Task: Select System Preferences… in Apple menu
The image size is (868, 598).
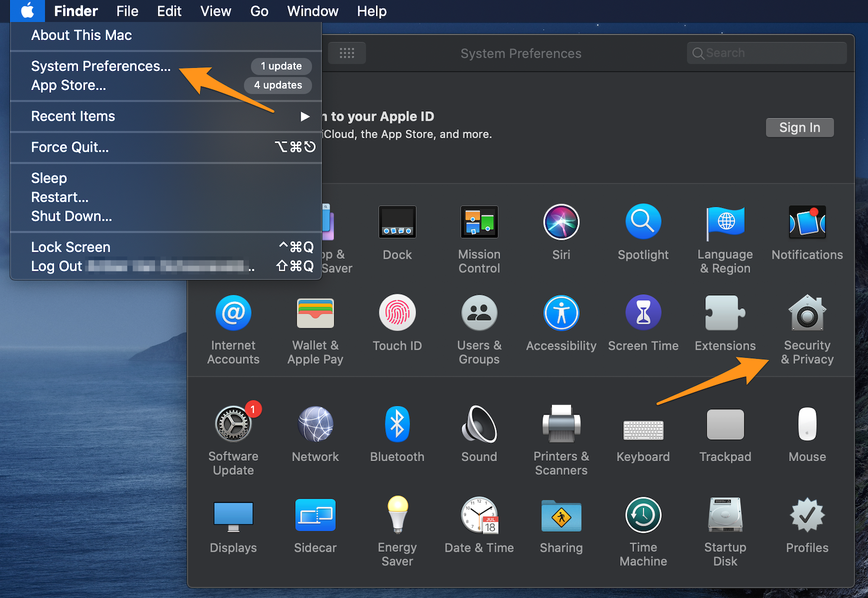Action: coord(166,66)
